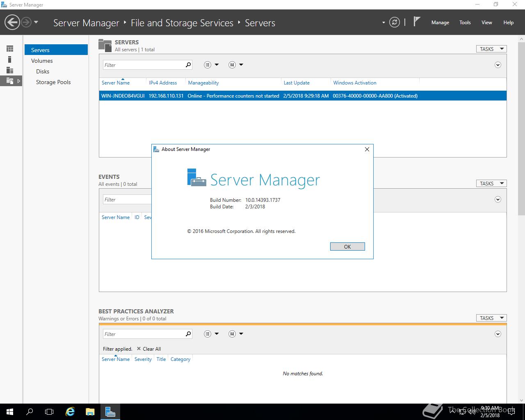This screenshot has height=420, width=525.
Task: Click Clear All to remove the filter
Action: point(149,349)
